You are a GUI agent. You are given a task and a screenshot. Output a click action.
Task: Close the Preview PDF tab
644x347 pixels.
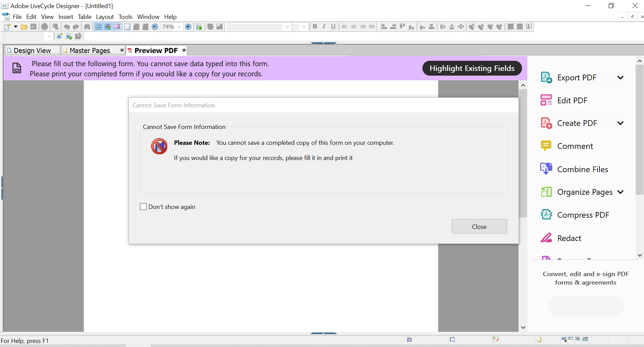(x=184, y=50)
